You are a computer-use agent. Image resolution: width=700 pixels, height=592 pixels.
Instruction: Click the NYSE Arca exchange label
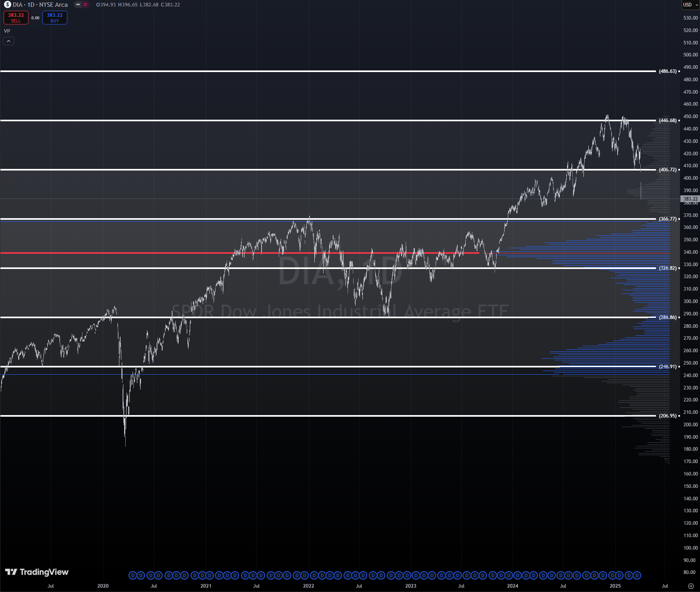pos(54,5)
